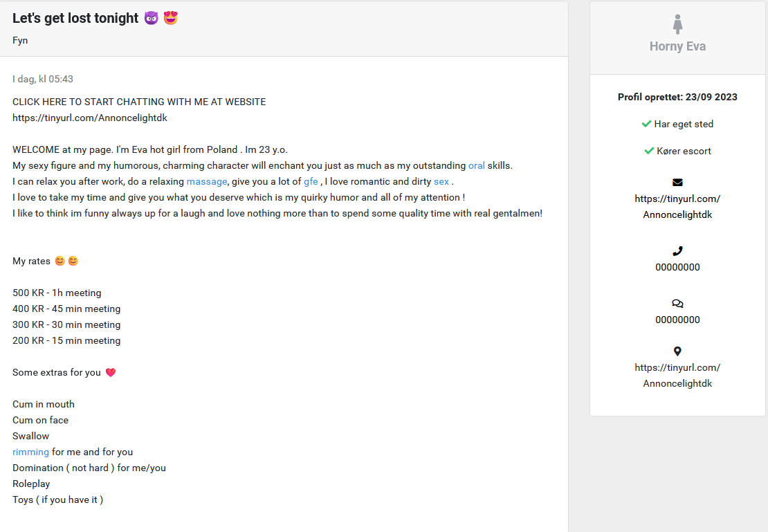The width and height of the screenshot is (768, 532).
Task: Click the emoji pair in the ad title
Action: coord(161,18)
